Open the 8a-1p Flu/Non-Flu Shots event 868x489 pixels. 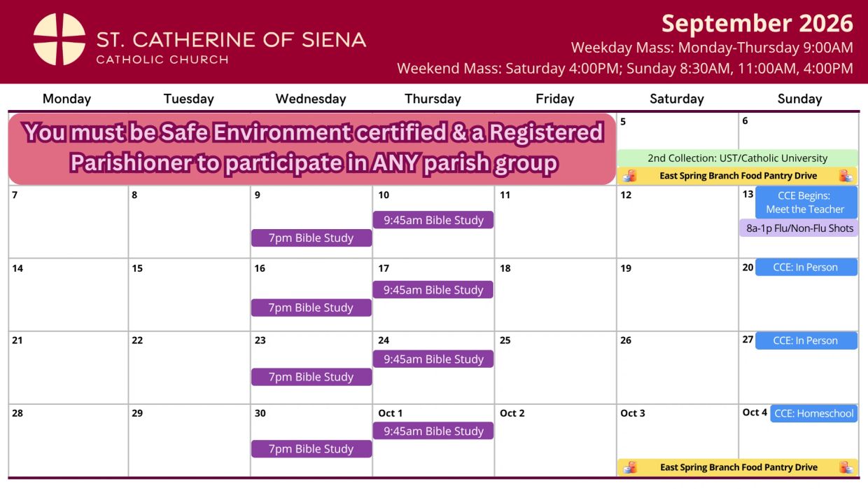[799, 228]
